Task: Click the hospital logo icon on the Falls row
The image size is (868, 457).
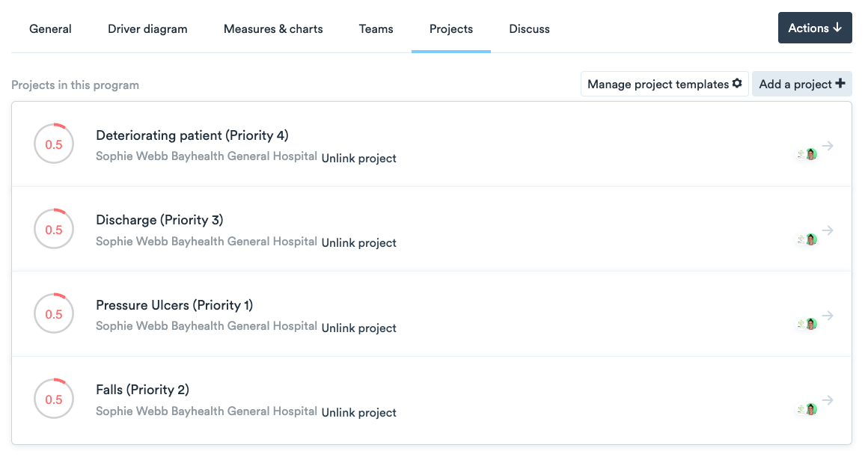Action: coord(801,409)
